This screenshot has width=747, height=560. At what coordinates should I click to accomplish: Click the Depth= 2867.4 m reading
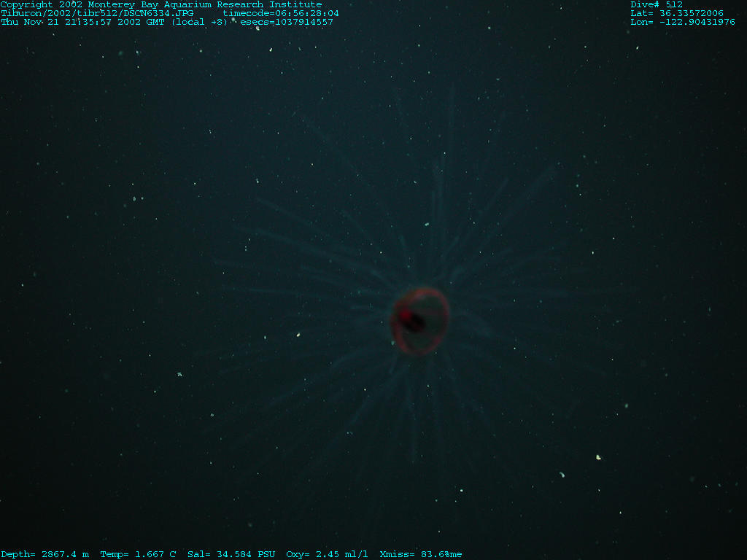pos(44,554)
